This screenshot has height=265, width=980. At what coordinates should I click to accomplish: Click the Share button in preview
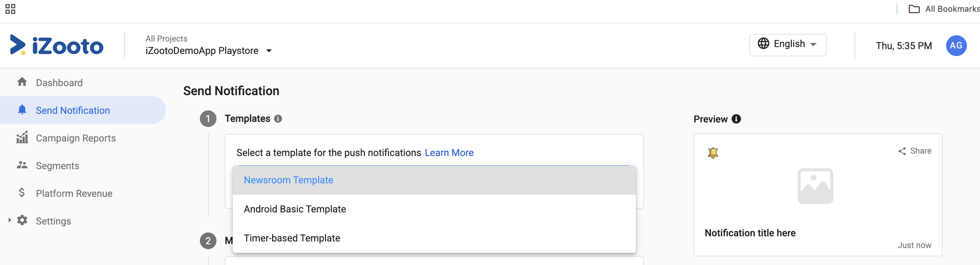click(915, 151)
